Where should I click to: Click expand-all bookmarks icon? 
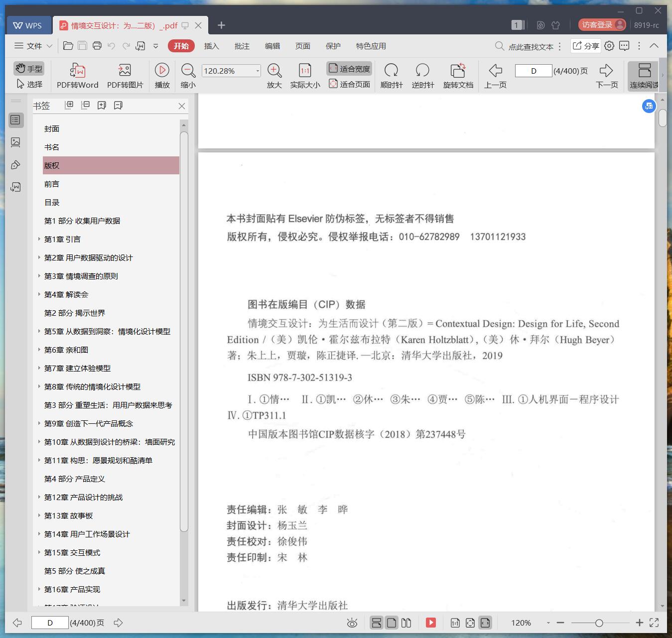click(69, 105)
